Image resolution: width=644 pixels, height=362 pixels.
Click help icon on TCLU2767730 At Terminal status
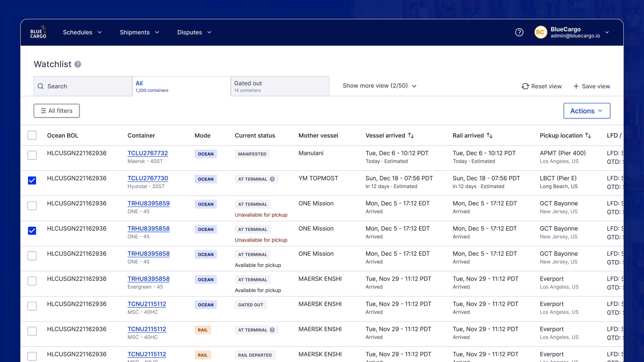click(x=272, y=179)
